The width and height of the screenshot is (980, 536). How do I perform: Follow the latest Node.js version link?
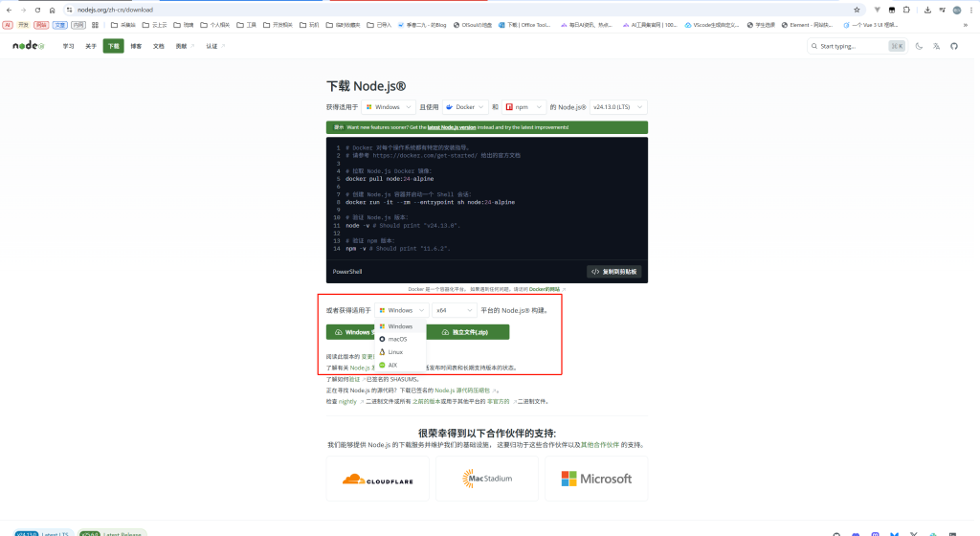[452, 127]
